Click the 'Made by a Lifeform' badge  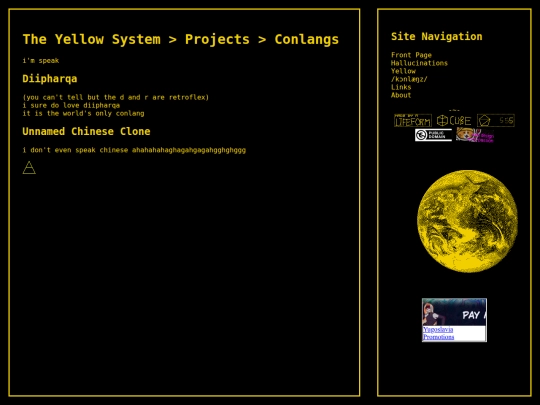coord(413,121)
